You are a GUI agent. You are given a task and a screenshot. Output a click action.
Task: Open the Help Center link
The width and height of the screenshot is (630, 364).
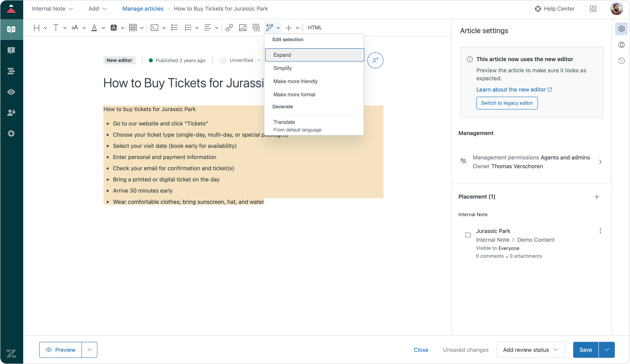555,9
